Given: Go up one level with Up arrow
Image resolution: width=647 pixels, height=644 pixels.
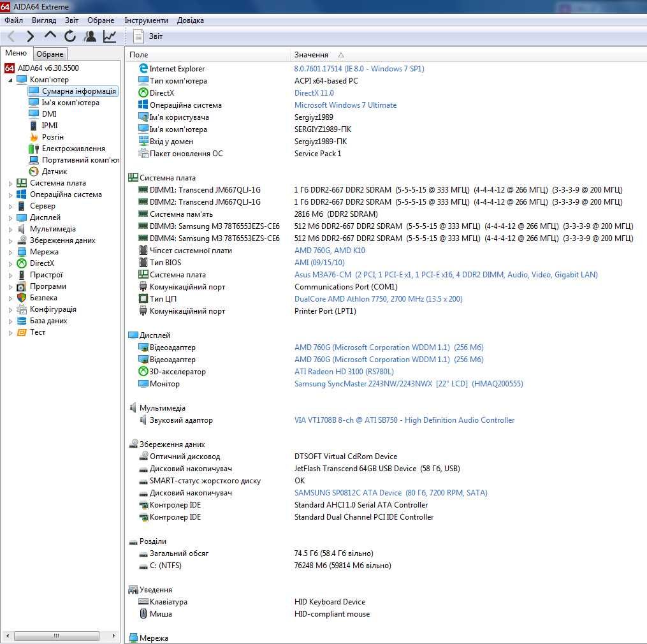Looking at the screenshot, I should 50,36.
